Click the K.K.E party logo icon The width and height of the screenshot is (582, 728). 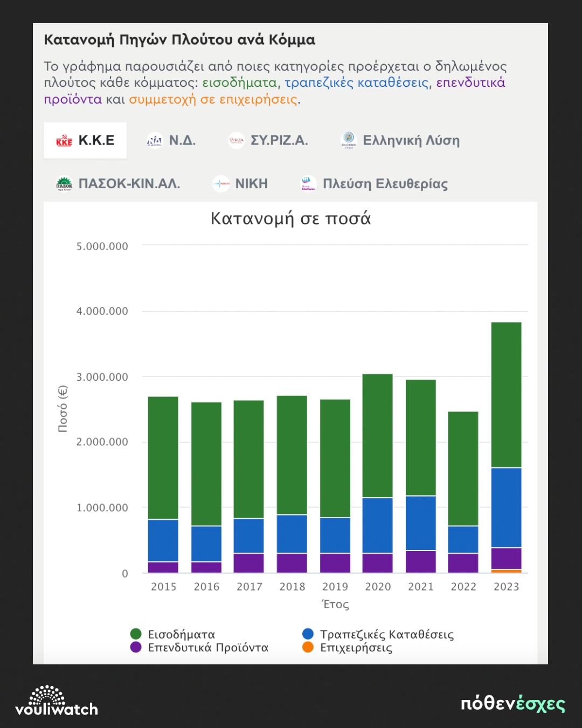pyautogui.click(x=64, y=141)
